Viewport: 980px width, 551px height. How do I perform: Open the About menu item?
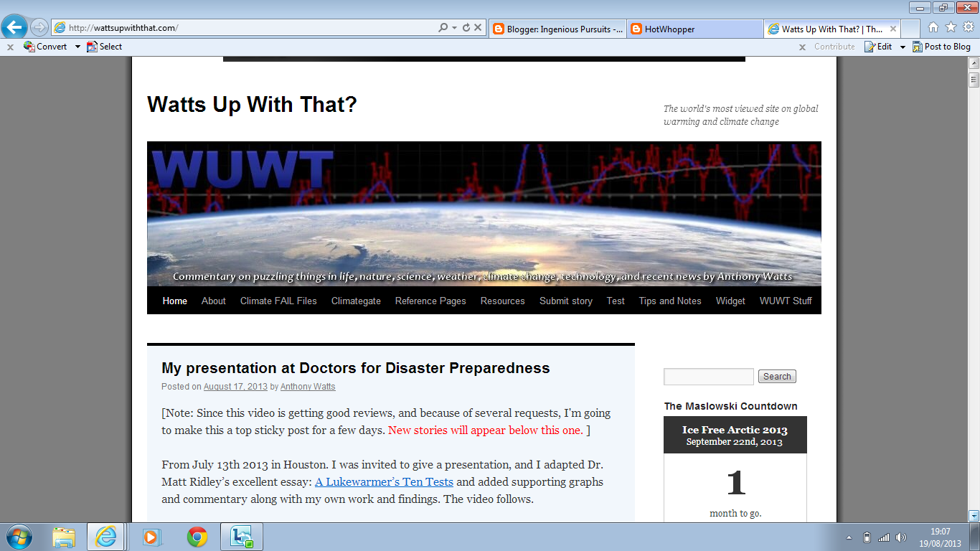(214, 301)
